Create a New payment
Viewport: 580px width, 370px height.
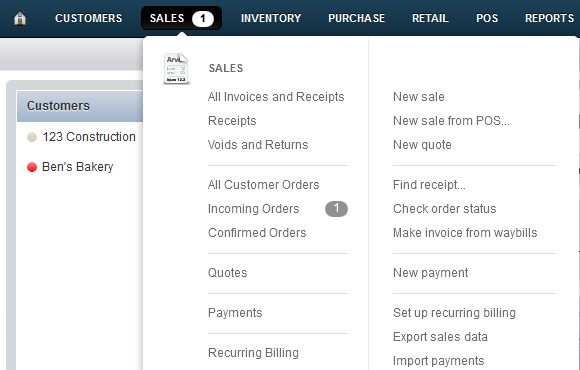[430, 273]
